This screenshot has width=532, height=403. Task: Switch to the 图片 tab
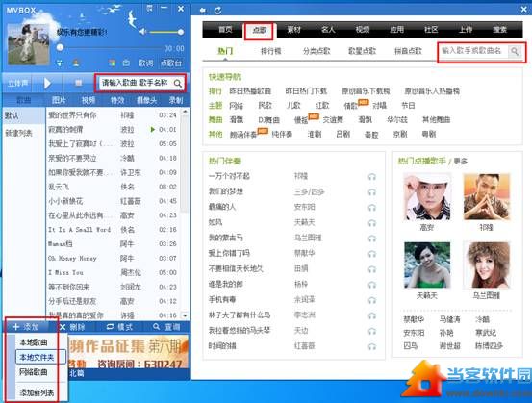point(59,100)
